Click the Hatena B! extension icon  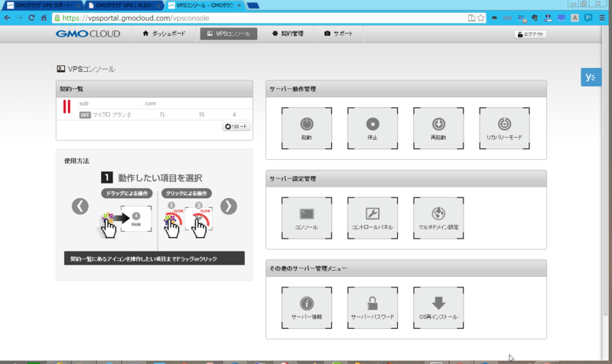(522, 18)
